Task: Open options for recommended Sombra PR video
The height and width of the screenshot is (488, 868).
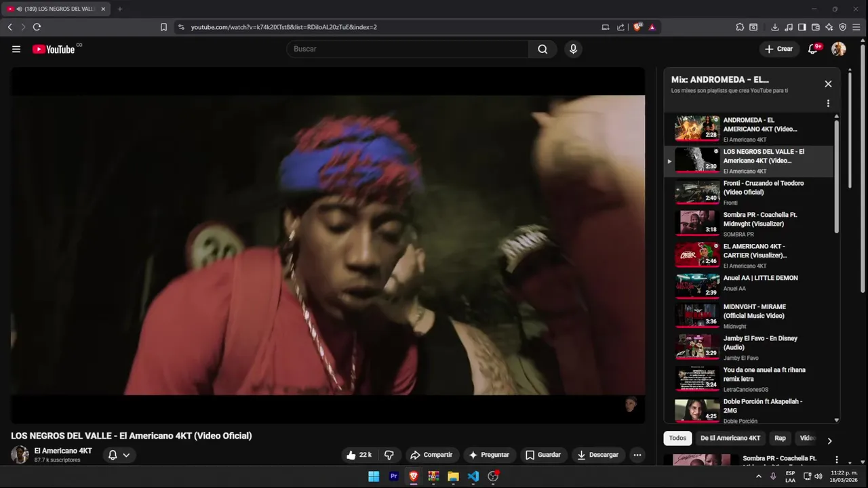Action: [837, 460]
